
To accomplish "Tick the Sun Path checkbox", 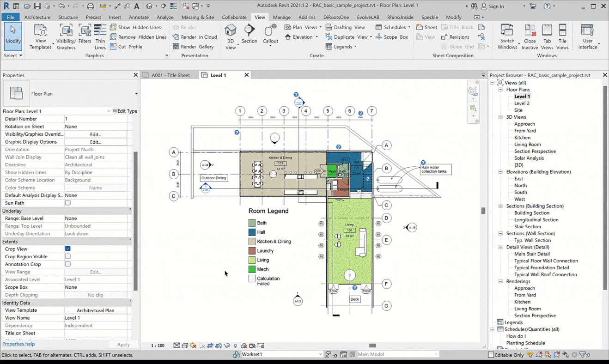I will coord(68,203).
